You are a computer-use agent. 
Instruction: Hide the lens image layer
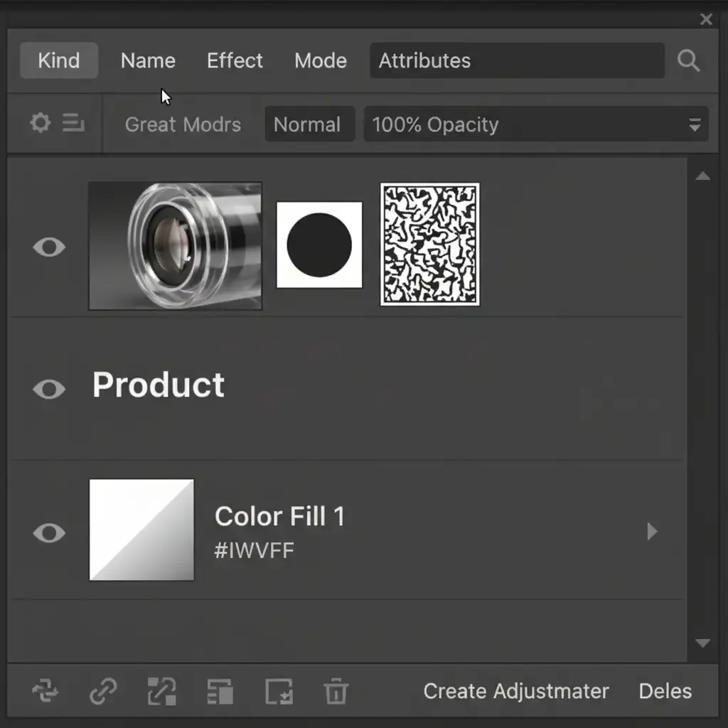pos(49,247)
